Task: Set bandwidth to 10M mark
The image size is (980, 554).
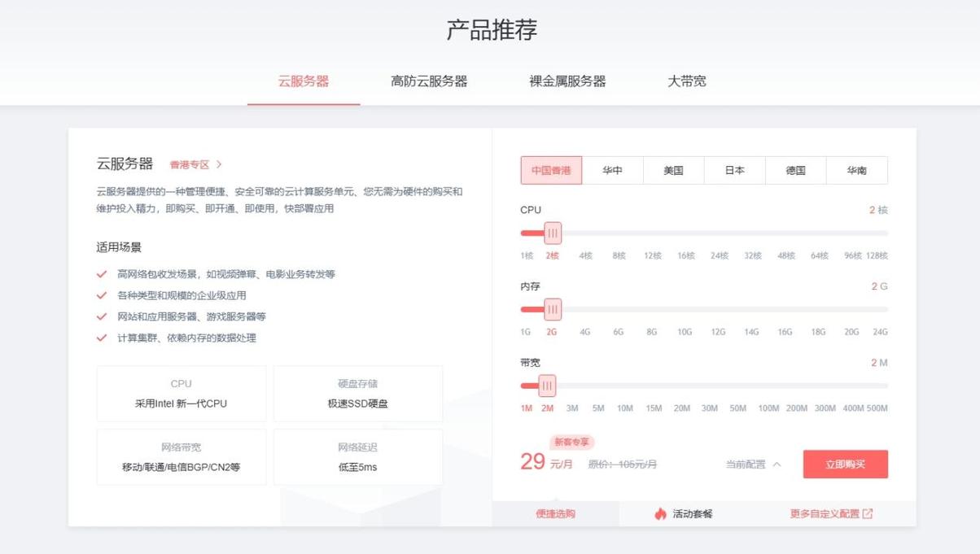Action: pyautogui.click(x=625, y=408)
